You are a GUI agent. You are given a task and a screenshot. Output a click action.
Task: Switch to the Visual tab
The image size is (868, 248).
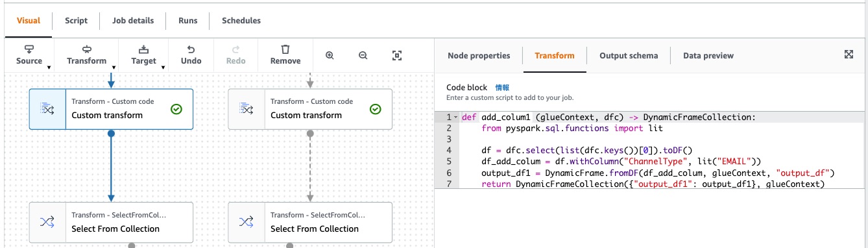(29, 20)
